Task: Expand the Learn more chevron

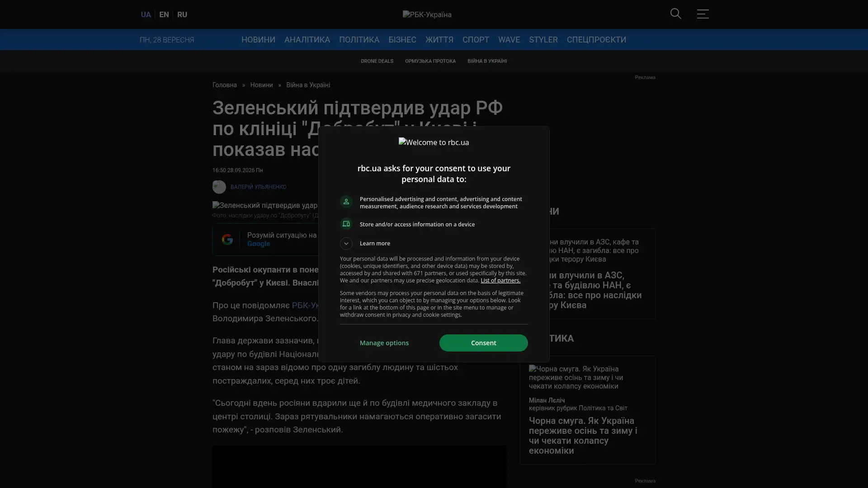Action: coord(346,244)
